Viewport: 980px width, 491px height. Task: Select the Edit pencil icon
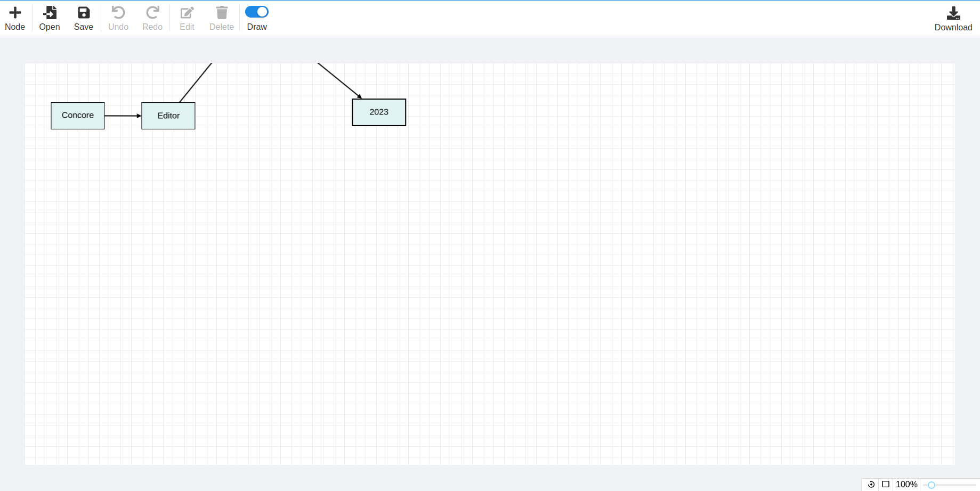tap(187, 12)
